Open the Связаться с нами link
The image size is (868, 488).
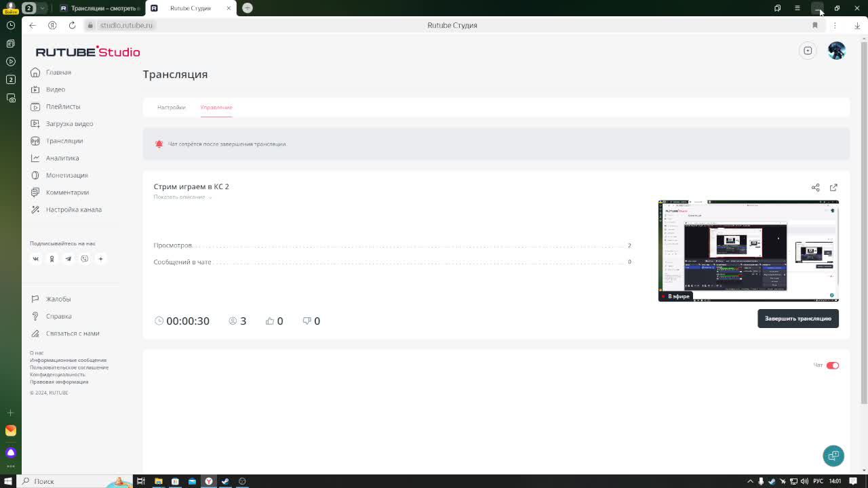pyautogui.click(x=73, y=333)
